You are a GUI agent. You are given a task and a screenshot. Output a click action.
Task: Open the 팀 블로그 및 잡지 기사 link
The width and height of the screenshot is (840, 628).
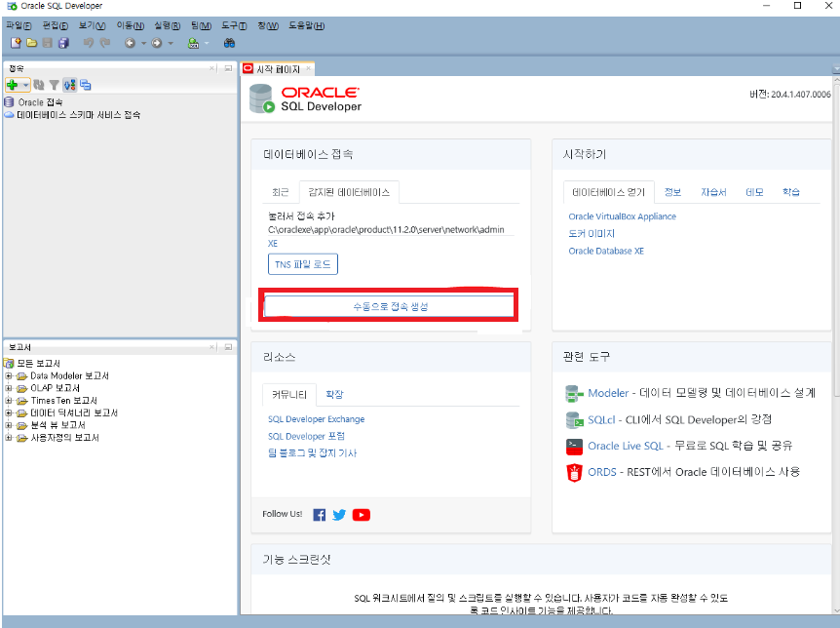tap(312, 453)
